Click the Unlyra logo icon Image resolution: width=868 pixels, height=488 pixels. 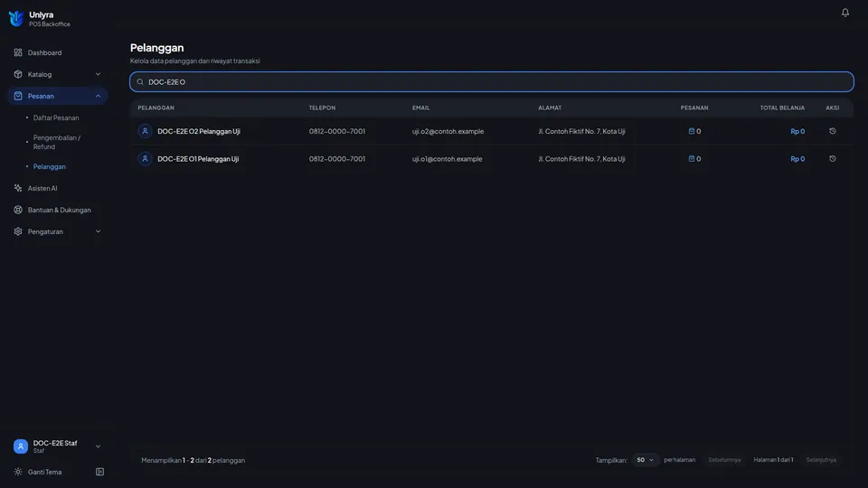tap(16, 19)
